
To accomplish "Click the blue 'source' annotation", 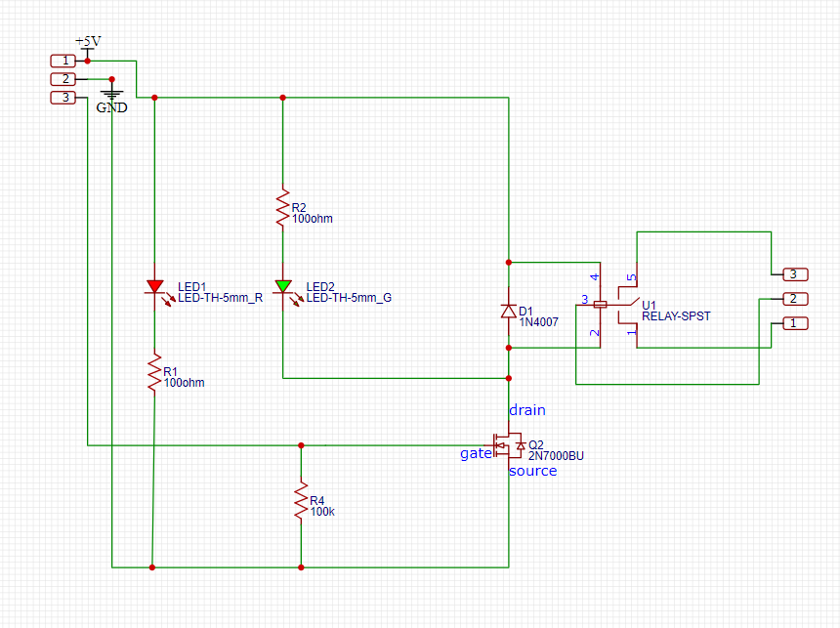I will pos(532,471).
